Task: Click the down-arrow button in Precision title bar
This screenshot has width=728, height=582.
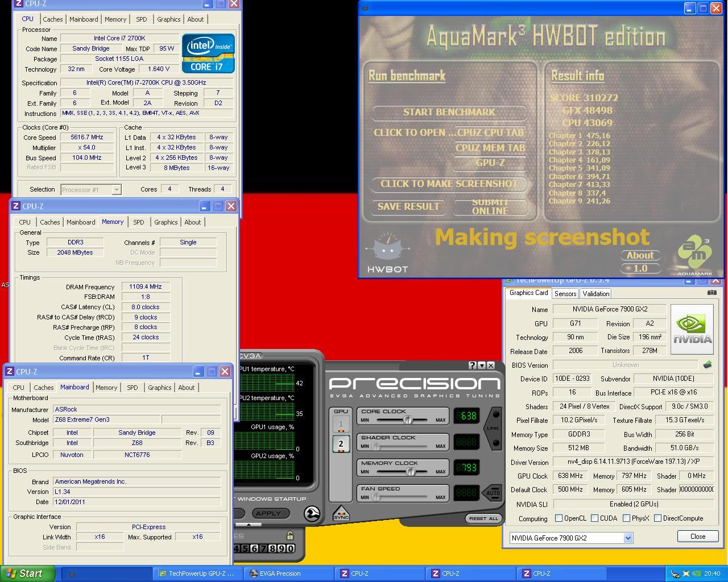Action: pyautogui.click(x=482, y=365)
